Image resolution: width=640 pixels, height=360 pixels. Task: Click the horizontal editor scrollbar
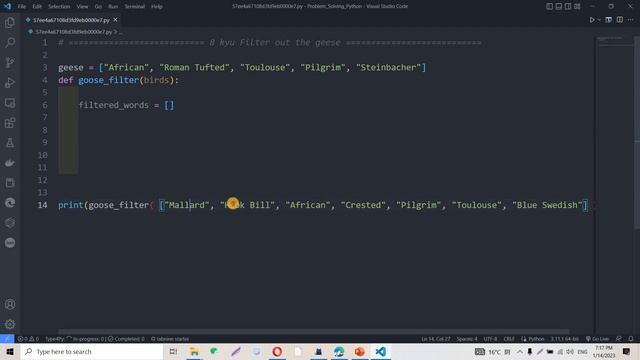[x=313, y=332]
